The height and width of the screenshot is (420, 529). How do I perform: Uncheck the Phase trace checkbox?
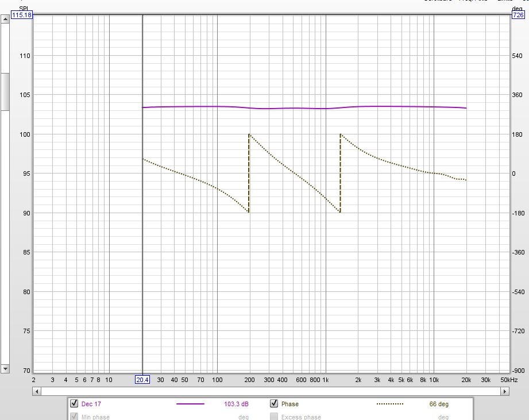[274, 403]
